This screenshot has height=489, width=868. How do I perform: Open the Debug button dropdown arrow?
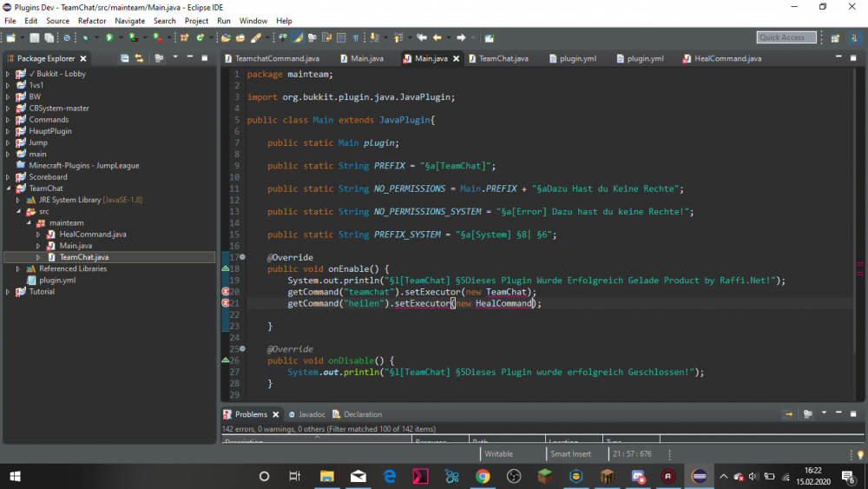96,37
